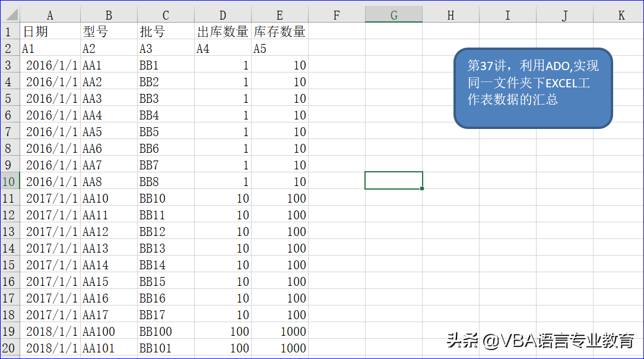Click cell containing A1 text
This screenshot has height=359, width=644.
[x=50, y=48]
